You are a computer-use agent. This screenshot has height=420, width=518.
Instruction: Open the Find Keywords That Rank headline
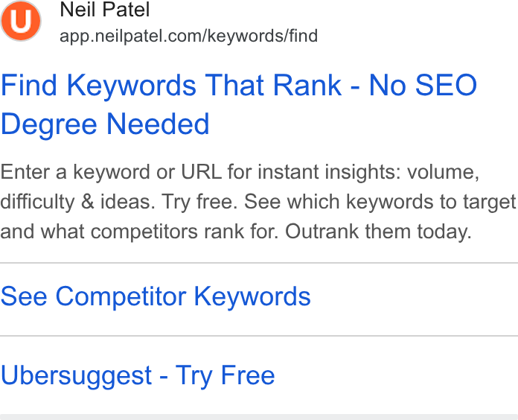(239, 104)
